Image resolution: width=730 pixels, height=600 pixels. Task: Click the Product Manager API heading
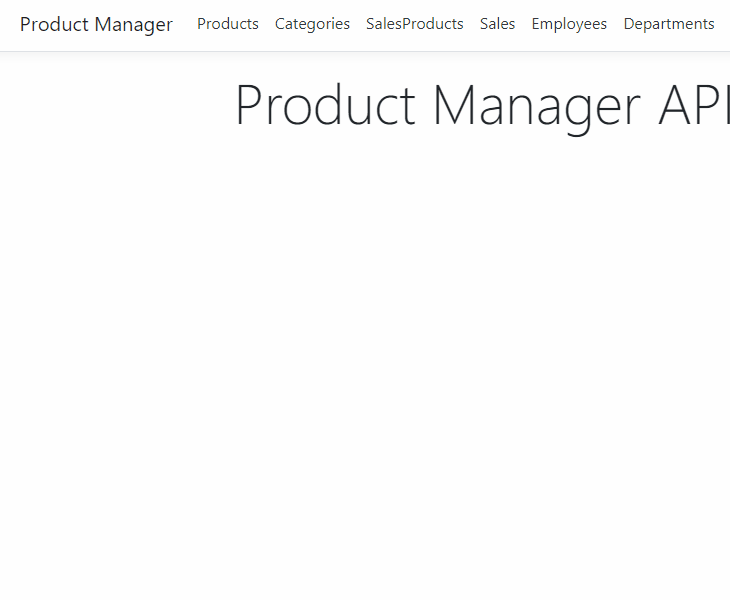482,106
